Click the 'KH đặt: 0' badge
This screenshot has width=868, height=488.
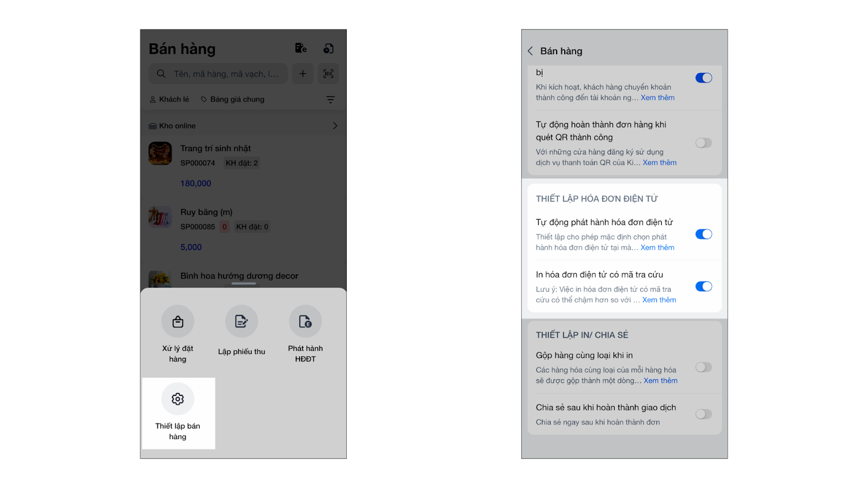(x=252, y=227)
